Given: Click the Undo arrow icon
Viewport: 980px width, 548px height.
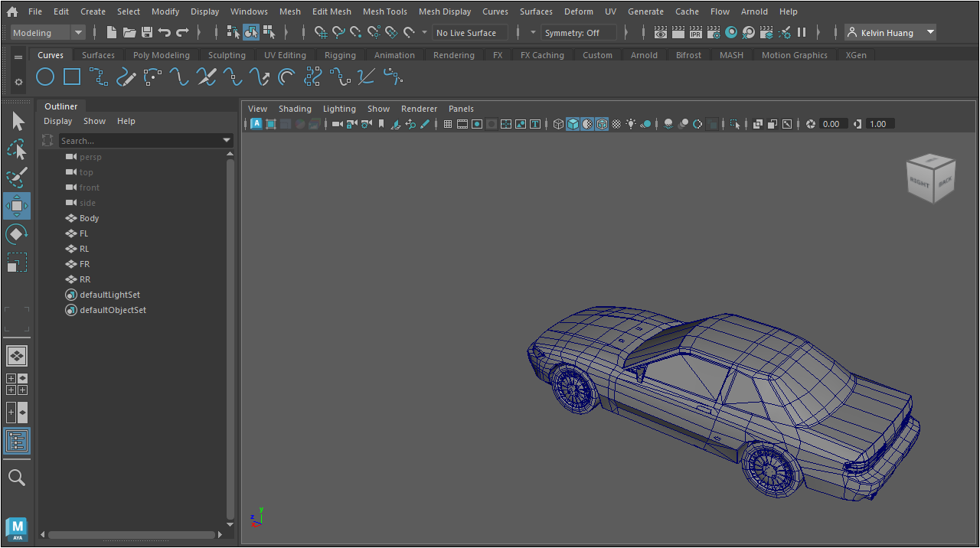Looking at the screenshot, I should tap(164, 33).
